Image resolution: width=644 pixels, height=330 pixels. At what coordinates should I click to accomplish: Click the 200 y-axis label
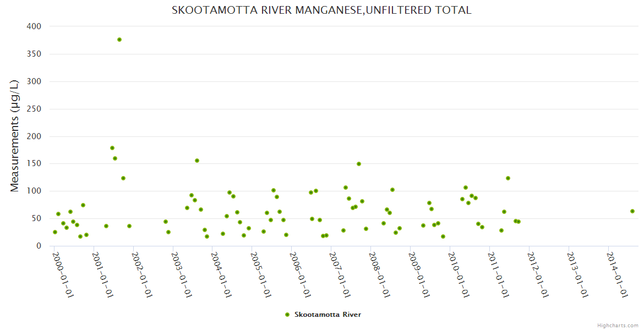(34, 136)
